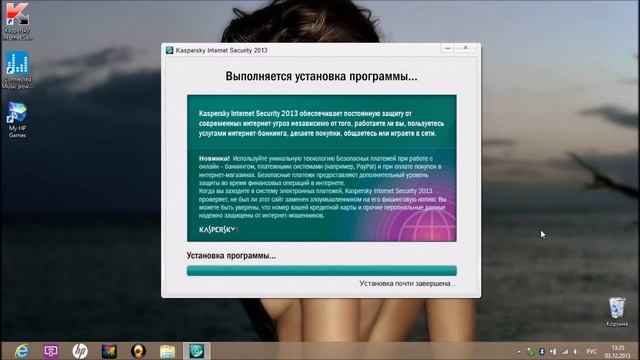Open File Explorer from the taskbar
Image resolution: width=640 pixels, height=360 pixels.
pyautogui.click(x=167, y=351)
